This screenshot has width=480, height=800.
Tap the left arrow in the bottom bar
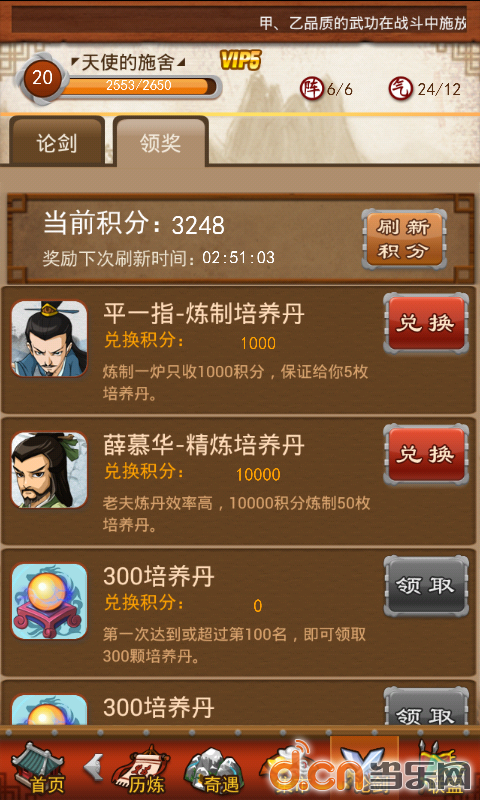93,765
